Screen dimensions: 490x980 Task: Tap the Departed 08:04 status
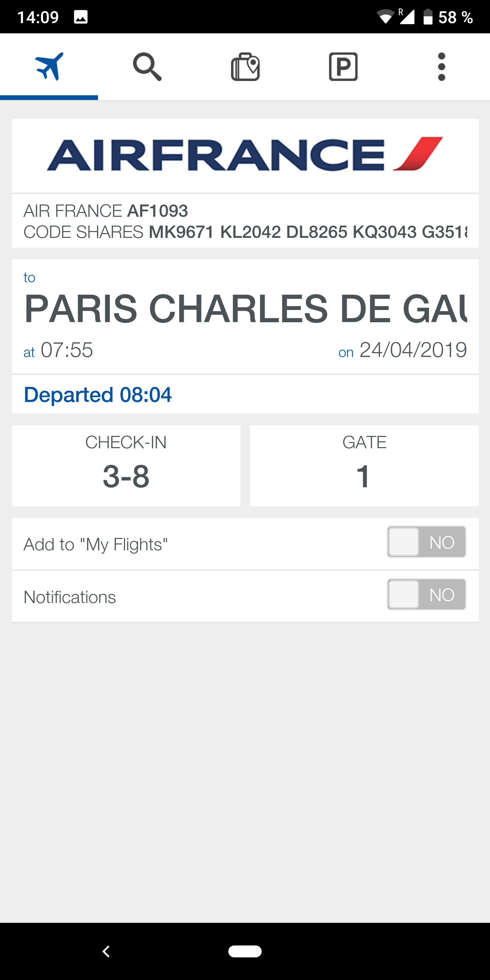(98, 394)
